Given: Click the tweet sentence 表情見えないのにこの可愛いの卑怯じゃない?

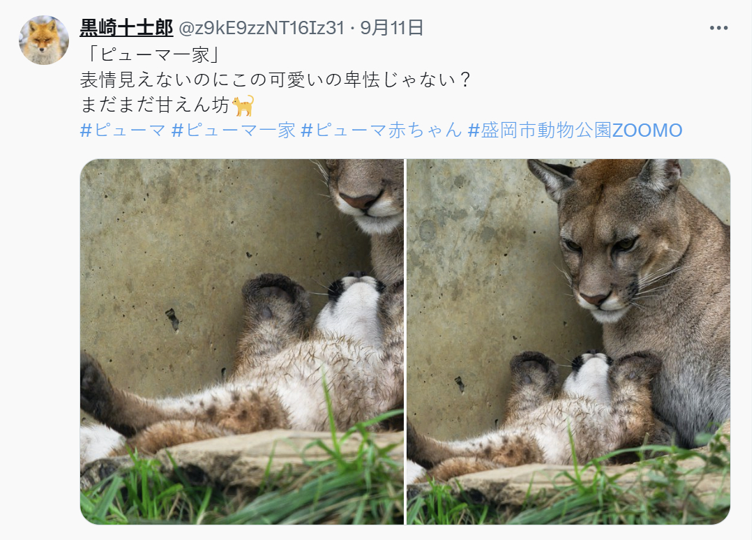Looking at the screenshot, I should coord(275,80).
